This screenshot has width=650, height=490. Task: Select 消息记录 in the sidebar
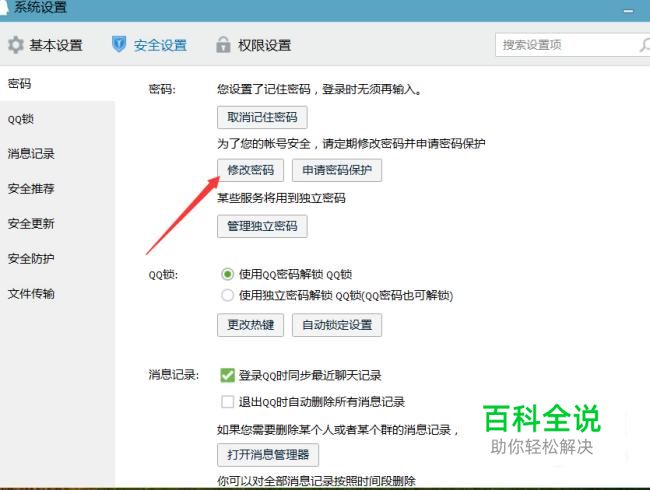tap(57, 154)
